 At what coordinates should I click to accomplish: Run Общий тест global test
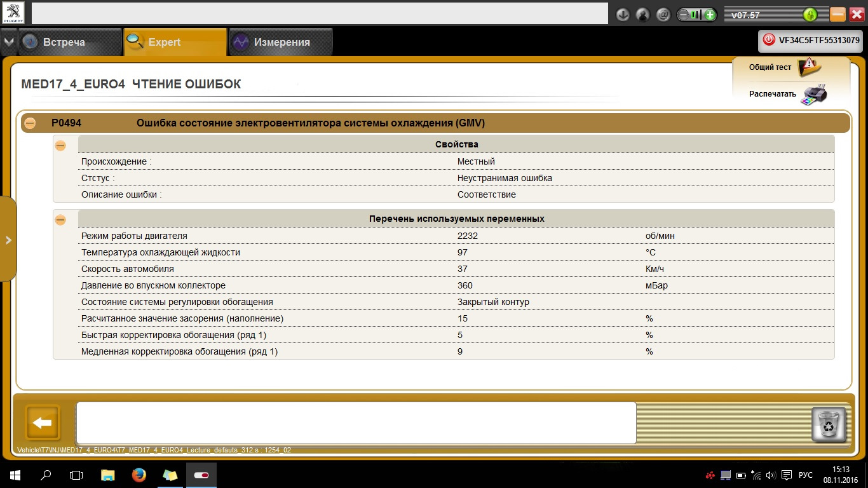[785, 67]
